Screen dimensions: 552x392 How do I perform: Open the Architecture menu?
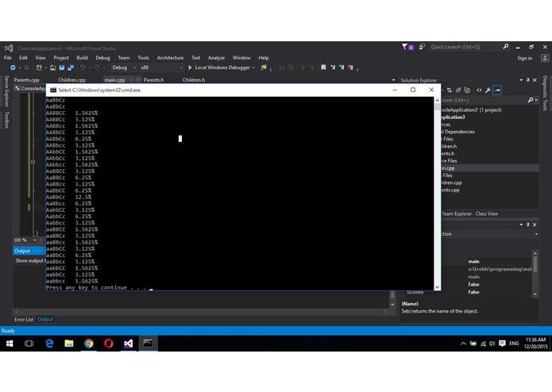(x=171, y=58)
